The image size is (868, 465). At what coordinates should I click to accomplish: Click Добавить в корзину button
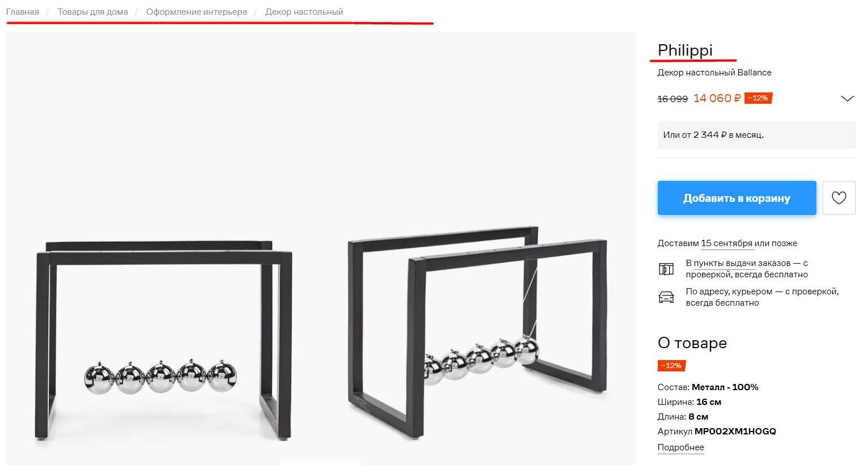point(737,198)
